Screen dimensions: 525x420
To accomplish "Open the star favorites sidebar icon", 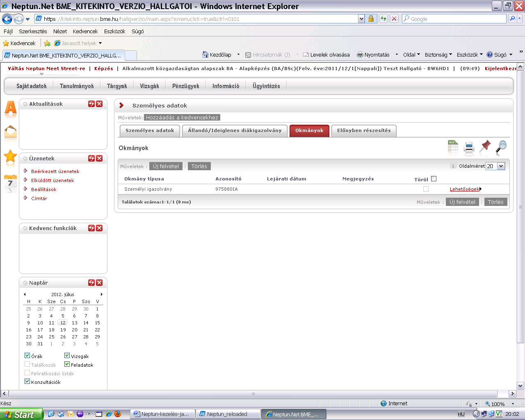I will [10, 157].
